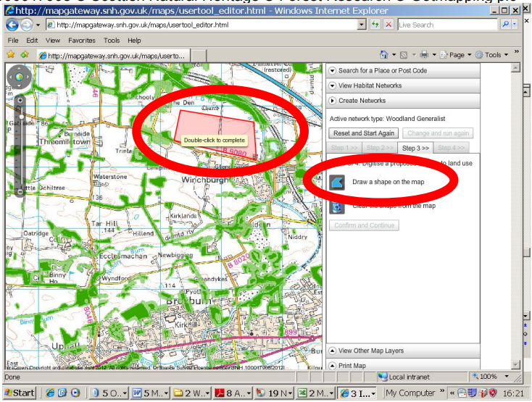Click the Change and run again button
The width and height of the screenshot is (532, 402).
[438, 133]
